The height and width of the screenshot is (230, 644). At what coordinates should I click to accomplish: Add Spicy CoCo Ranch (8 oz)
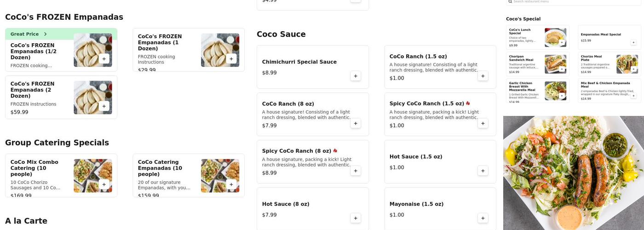pyautogui.click(x=356, y=171)
